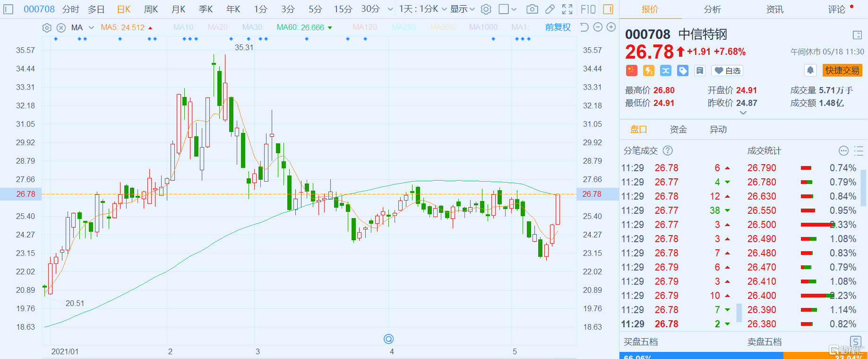Switch to the 分析 tab

[x=713, y=9]
